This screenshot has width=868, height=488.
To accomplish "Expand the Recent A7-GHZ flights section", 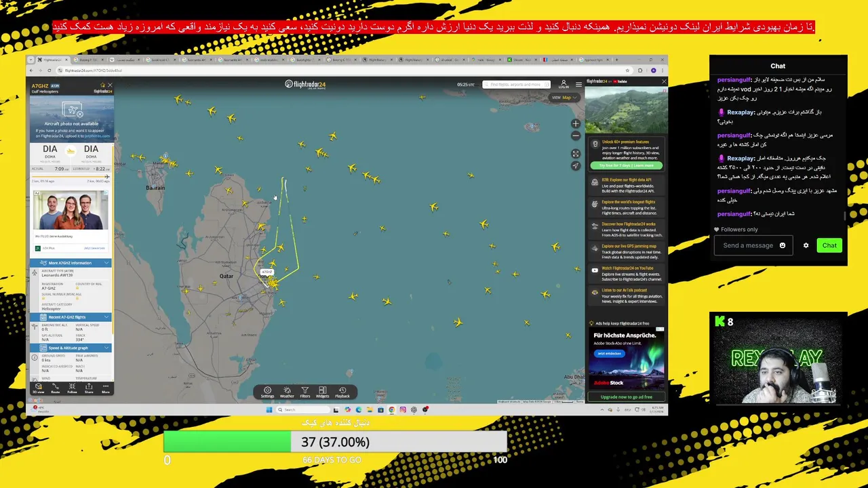I will click(71, 317).
